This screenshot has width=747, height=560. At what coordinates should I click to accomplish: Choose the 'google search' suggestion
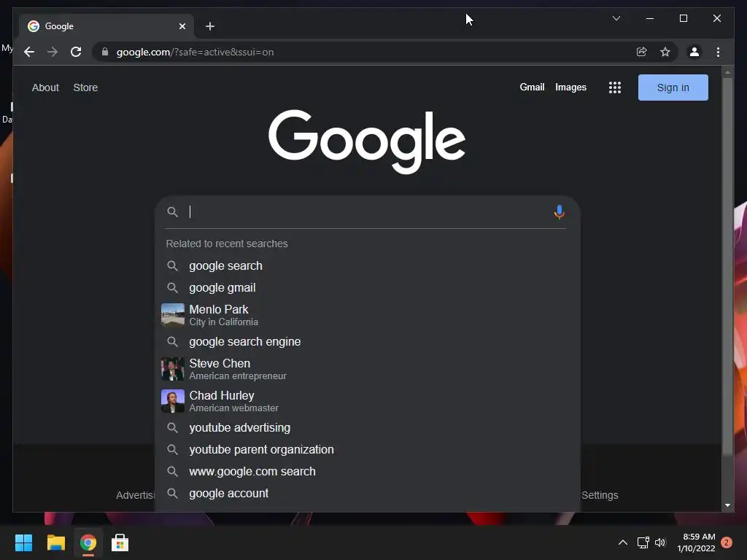tap(368, 265)
